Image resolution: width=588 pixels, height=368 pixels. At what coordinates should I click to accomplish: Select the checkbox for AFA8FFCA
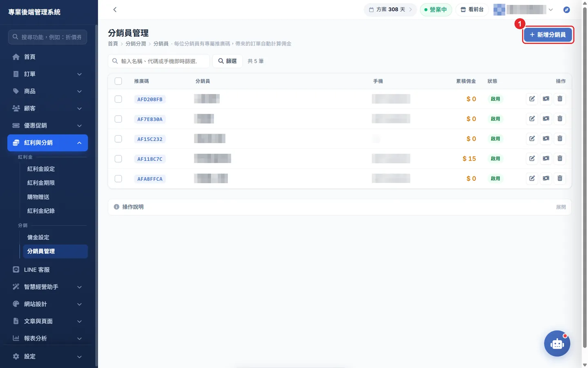[118, 179]
